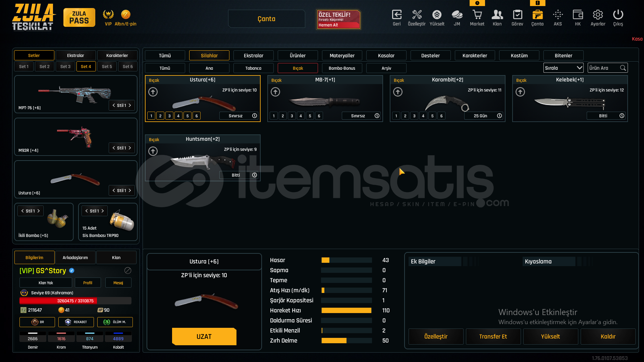This screenshot has height=362, width=644.
Task: Select the MPT-76 [+6] rifle thumbnail
Action: 74,94
